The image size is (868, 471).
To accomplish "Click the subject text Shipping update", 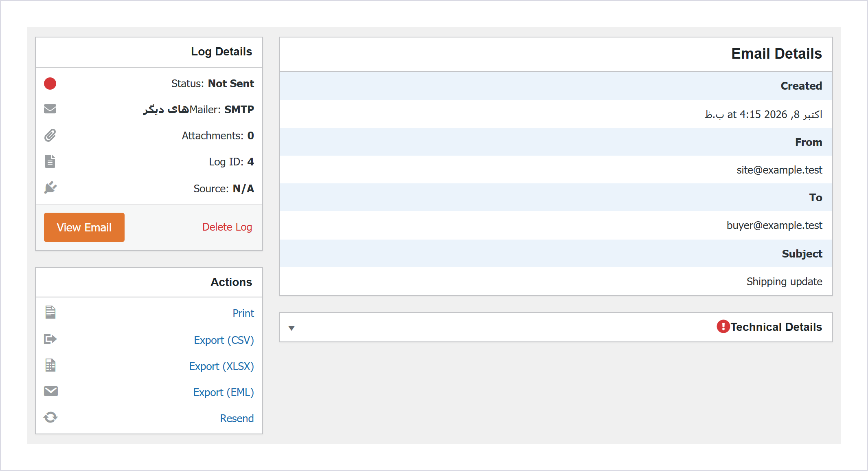I will [784, 282].
